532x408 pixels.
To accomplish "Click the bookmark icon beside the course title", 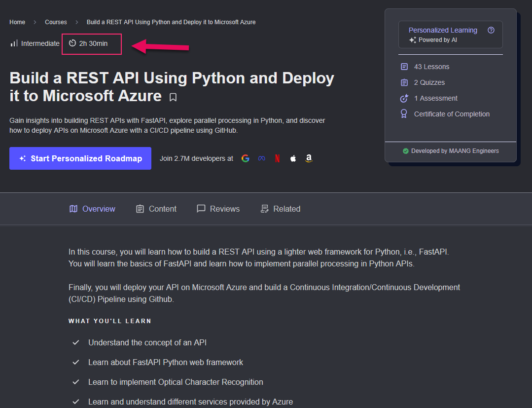I will (173, 97).
